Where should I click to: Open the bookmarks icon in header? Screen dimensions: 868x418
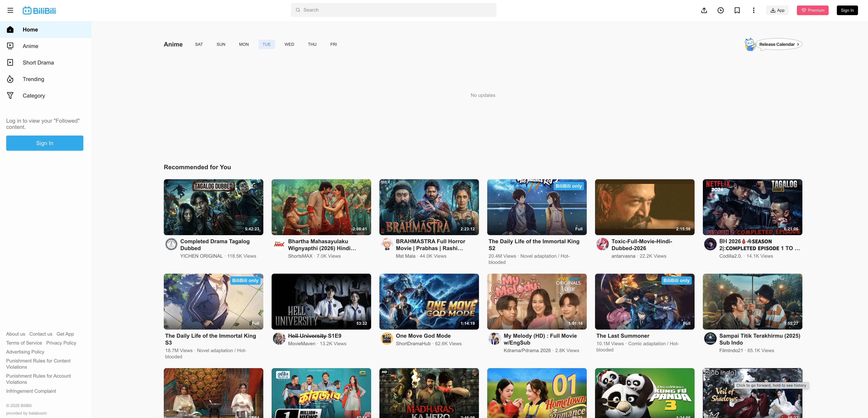(x=737, y=10)
